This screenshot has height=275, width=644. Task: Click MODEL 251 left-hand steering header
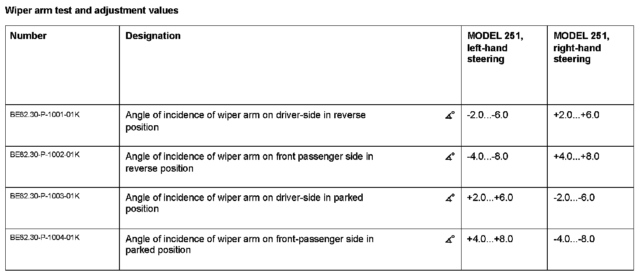(x=495, y=47)
